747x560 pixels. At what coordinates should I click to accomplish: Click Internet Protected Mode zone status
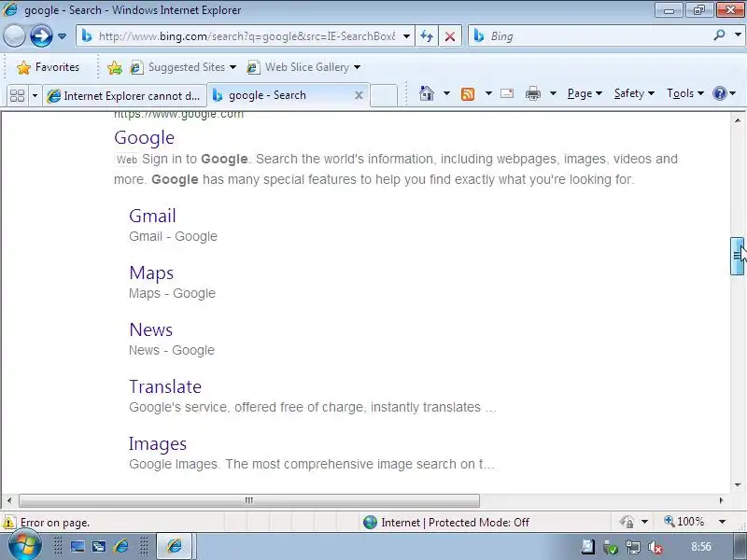(446, 523)
